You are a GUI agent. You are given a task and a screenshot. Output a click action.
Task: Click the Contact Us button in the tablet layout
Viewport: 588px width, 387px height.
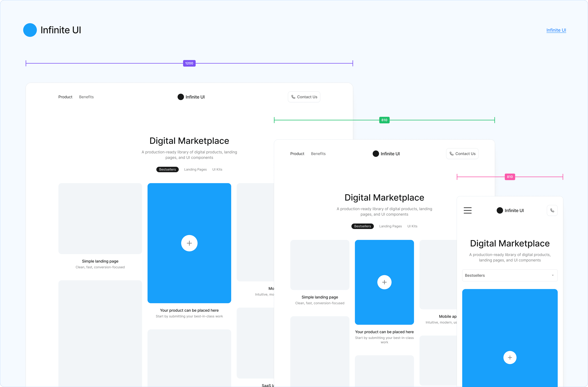pyautogui.click(x=462, y=154)
